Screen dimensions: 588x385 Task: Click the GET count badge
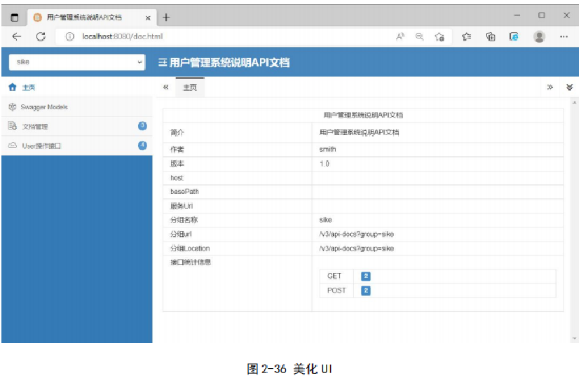(x=366, y=276)
